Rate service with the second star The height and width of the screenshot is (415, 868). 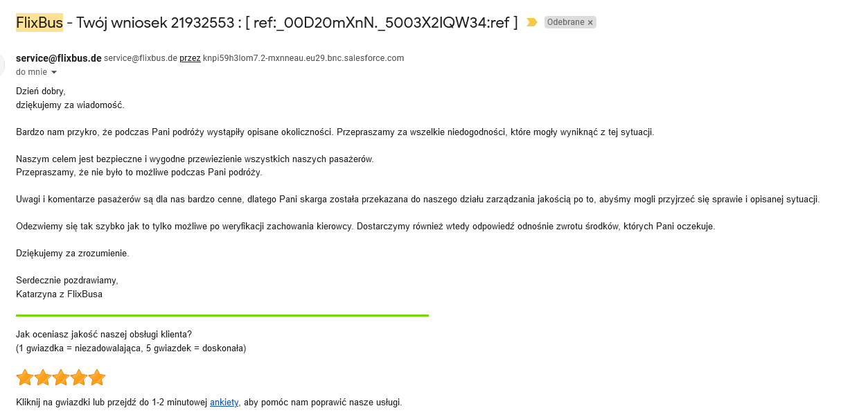point(43,378)
